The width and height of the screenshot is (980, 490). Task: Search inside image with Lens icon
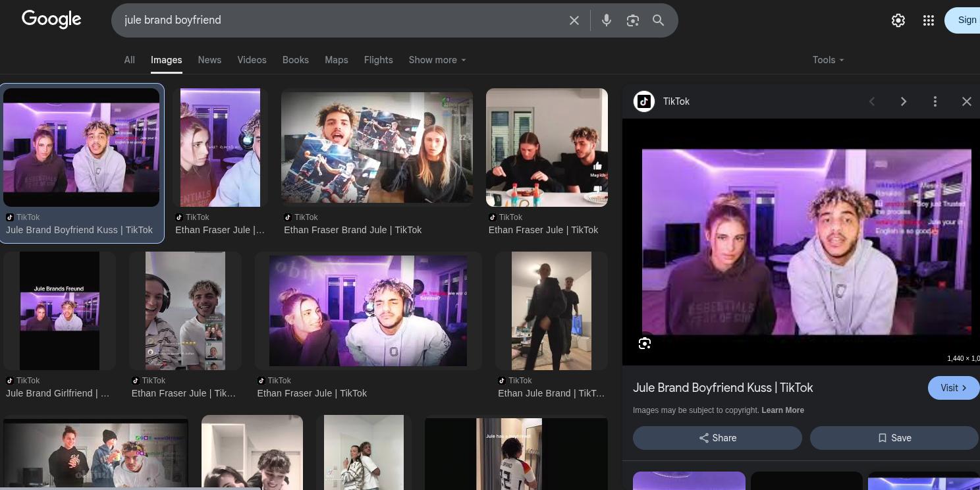[x=645, y=343]
